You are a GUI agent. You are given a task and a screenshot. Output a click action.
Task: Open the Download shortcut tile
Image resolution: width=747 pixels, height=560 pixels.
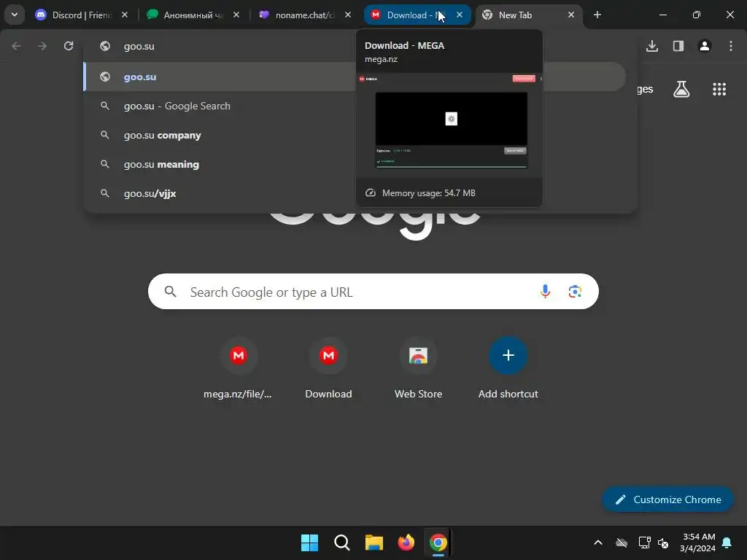click(x=328, y=368)
